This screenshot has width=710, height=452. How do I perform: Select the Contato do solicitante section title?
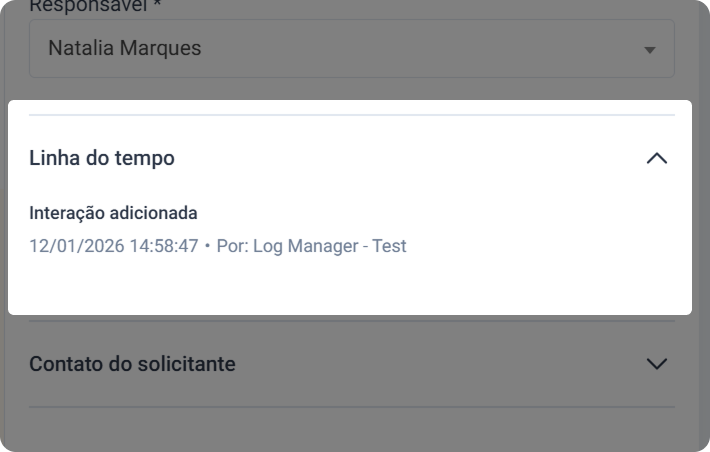click(132, 364)
